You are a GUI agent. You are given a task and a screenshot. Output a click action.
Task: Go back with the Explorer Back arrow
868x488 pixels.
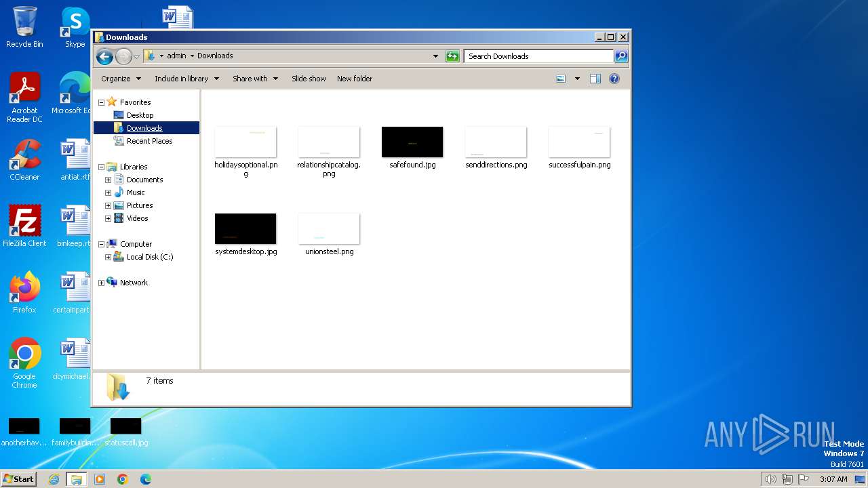(x=104, y=56)
